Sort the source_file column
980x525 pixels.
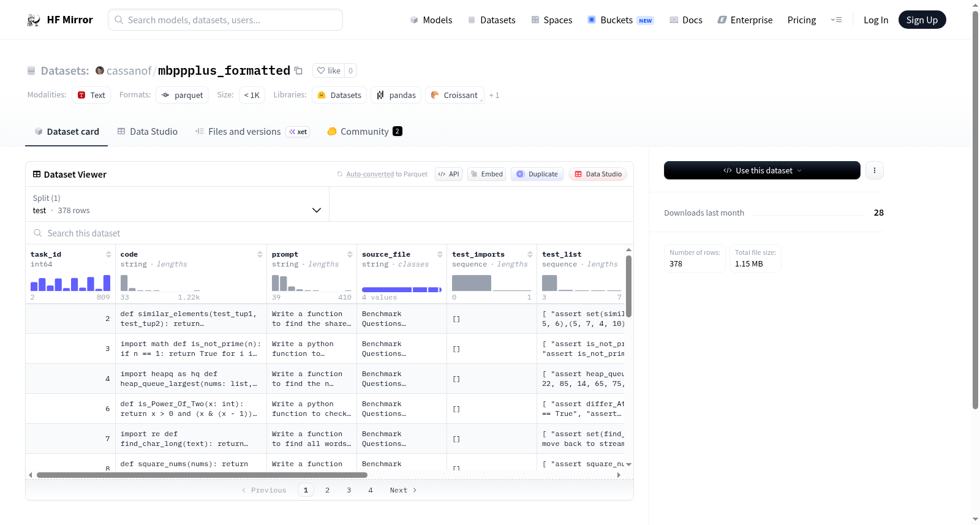[x=440, y=254]
